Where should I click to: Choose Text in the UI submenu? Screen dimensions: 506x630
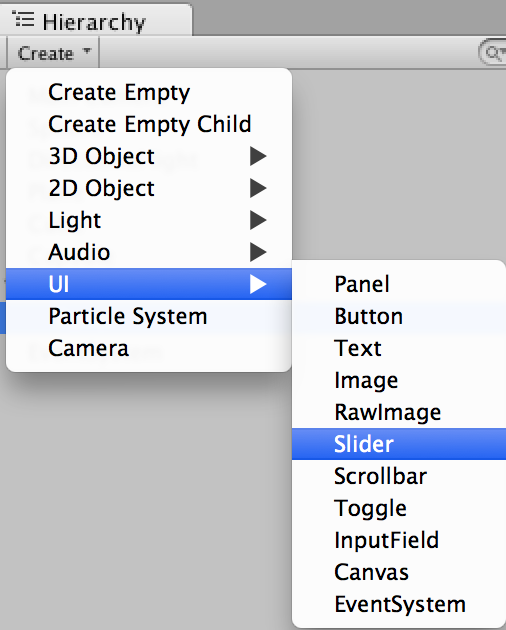pos(399,348)
